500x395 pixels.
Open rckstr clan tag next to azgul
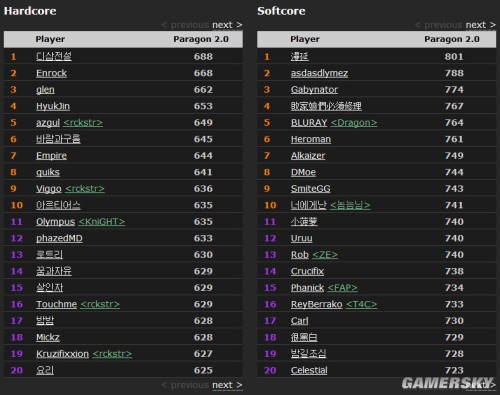tap(83, 123)
